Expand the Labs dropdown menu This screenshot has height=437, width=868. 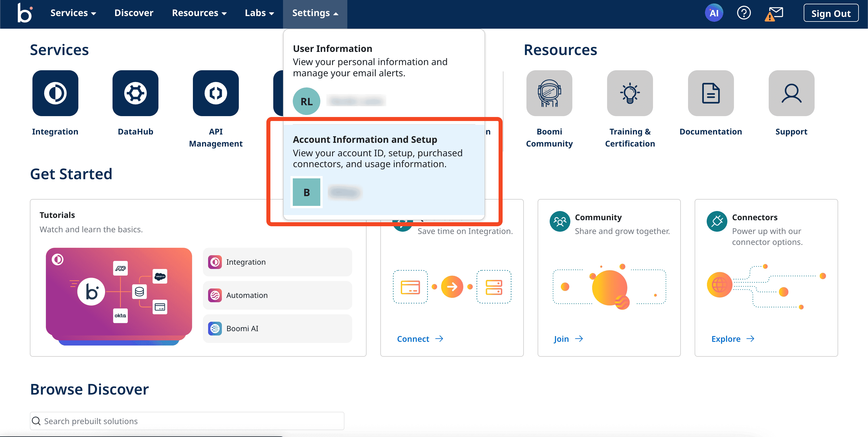click(259, 13)
